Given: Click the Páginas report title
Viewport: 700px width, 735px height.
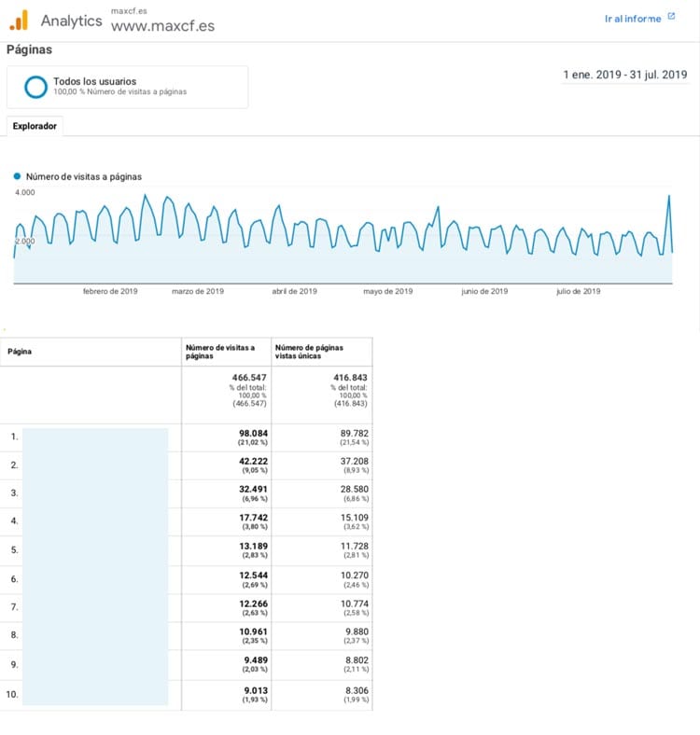Looking at the screenshot, I should 29,49.
